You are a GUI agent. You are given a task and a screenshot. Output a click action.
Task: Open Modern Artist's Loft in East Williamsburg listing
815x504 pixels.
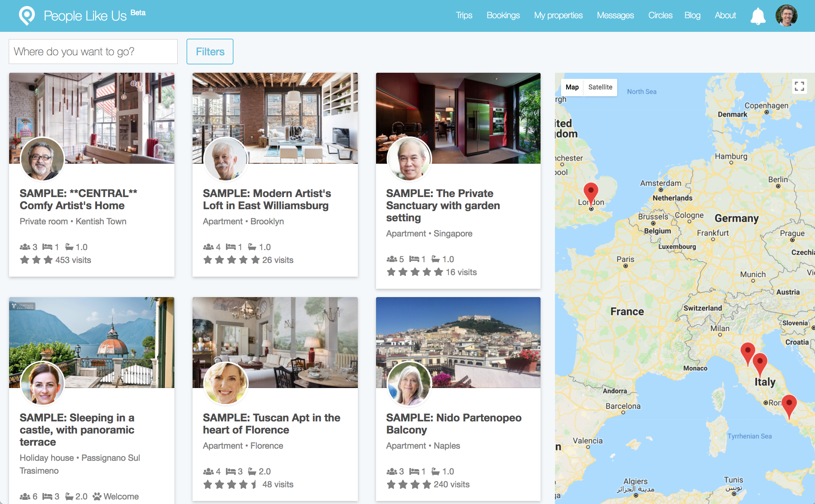pyautogui.click(x=266, y=199)
